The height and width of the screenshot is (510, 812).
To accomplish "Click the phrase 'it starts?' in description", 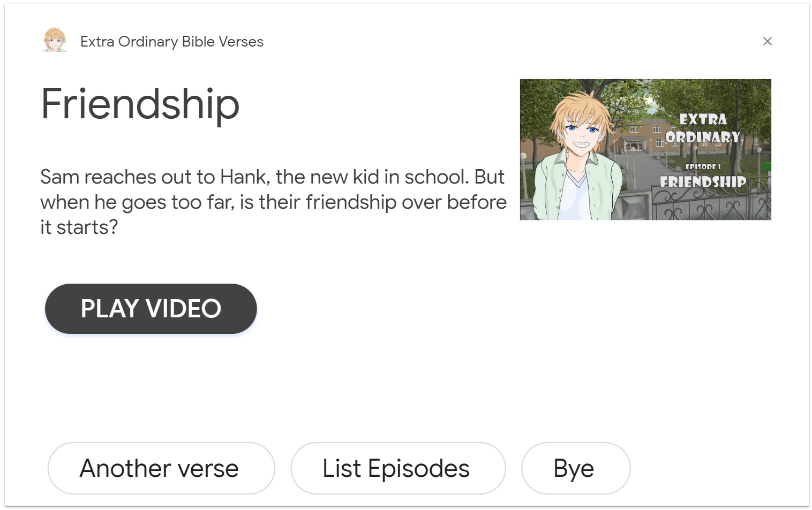I will (x=79, y=227).
